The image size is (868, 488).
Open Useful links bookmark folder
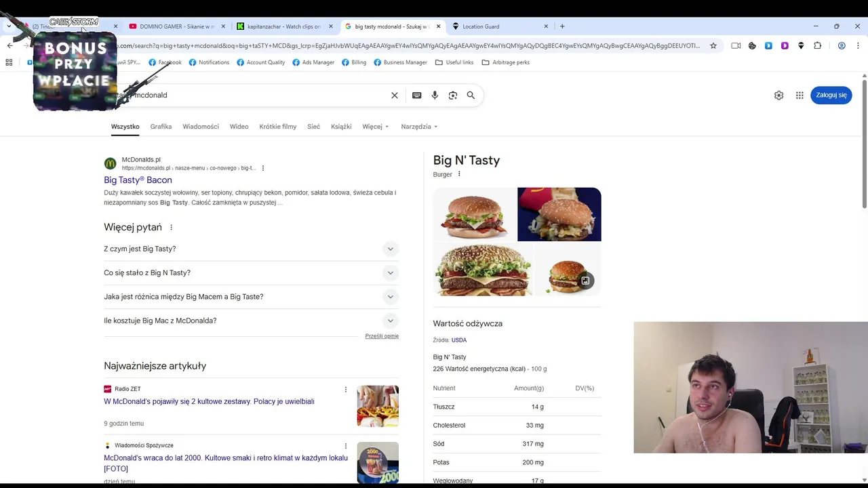pos(454,62)
